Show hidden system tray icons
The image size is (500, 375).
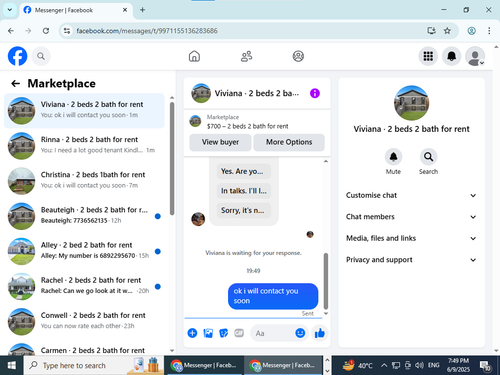click(384, 365)
